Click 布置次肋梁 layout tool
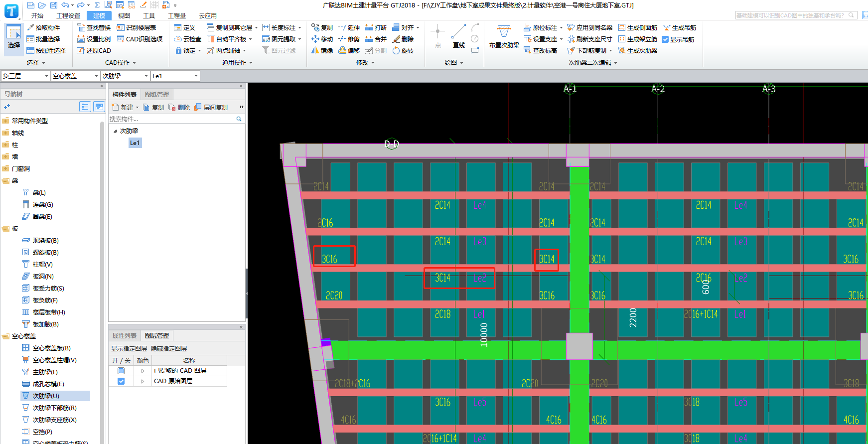This screenshot has height=444, width=868. 504,36
